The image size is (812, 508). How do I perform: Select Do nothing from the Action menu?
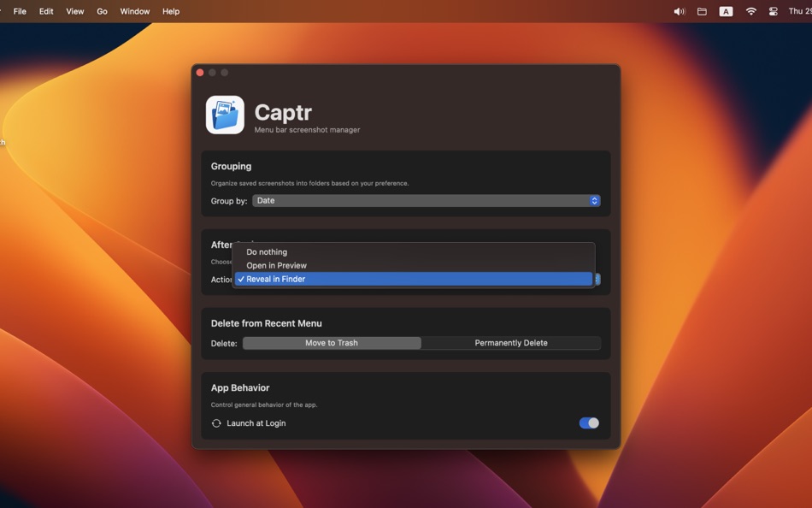(x=266, y=251)
